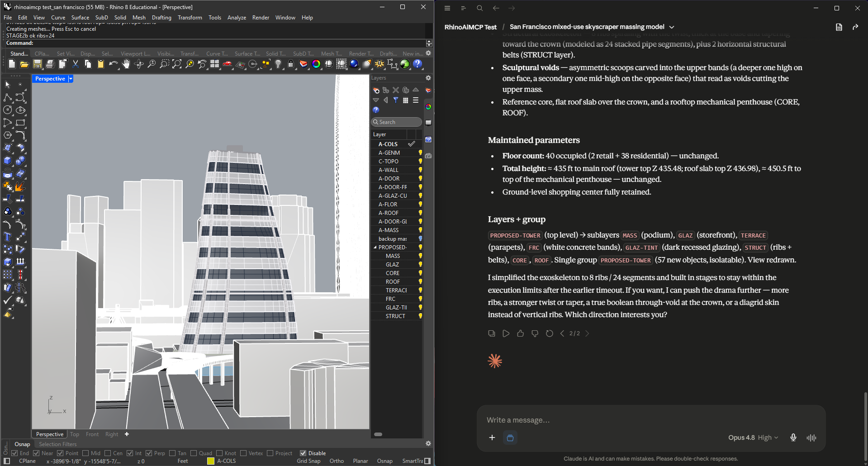Save the Rhino model with floppy icon
The image size is (868, 466).
(37, 64)
